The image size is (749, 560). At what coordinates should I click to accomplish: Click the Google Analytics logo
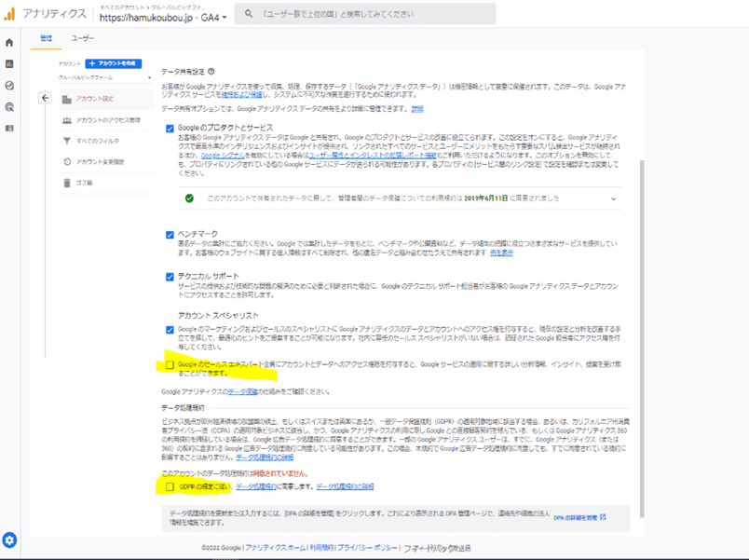(9, 13)
